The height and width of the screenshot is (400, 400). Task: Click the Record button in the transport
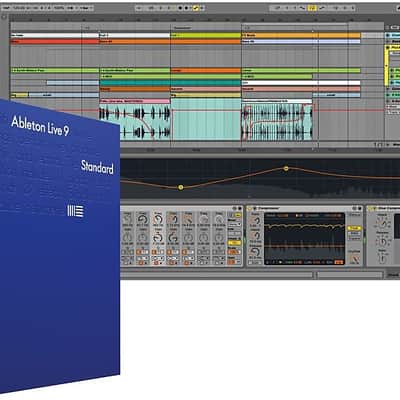[x=187, y=8]
